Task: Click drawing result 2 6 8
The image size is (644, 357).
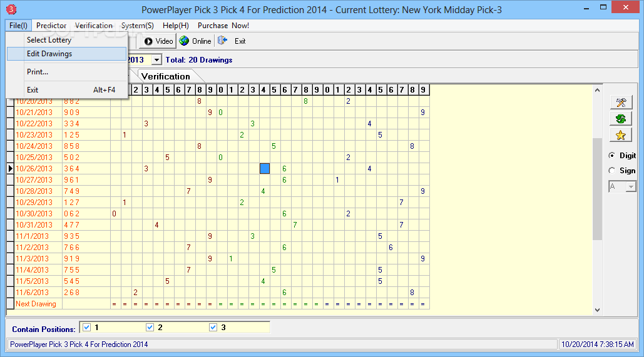Action: pos(71,293)
